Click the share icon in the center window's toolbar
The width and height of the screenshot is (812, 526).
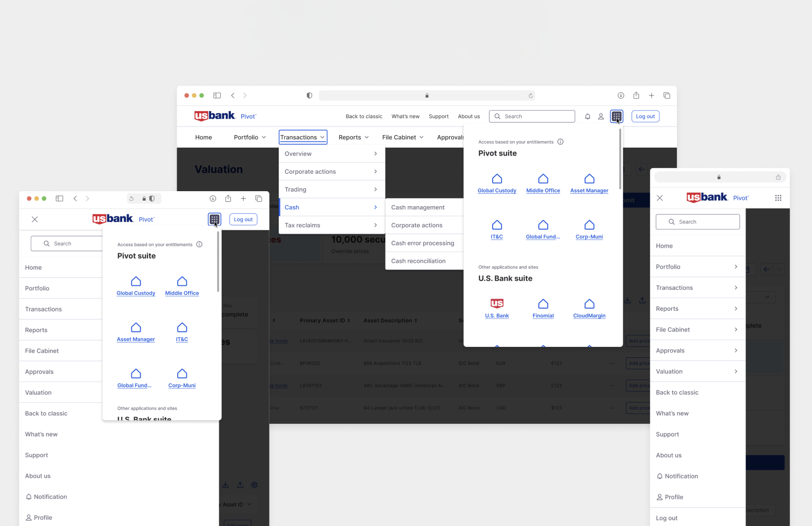click(x=636, y=95)
